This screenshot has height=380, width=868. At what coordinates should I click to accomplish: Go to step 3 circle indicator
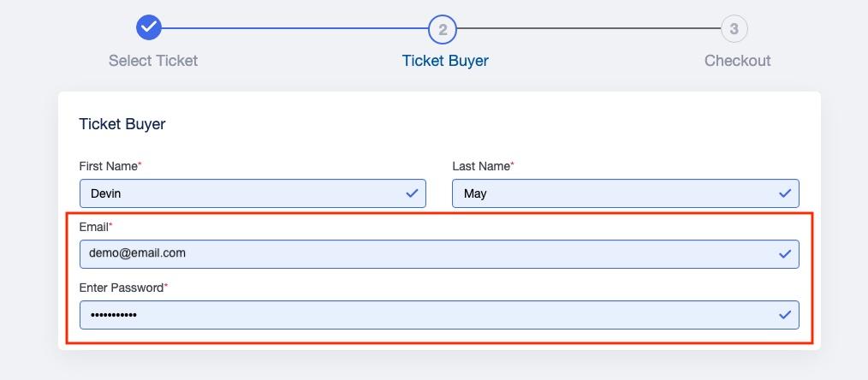(734, 29)
